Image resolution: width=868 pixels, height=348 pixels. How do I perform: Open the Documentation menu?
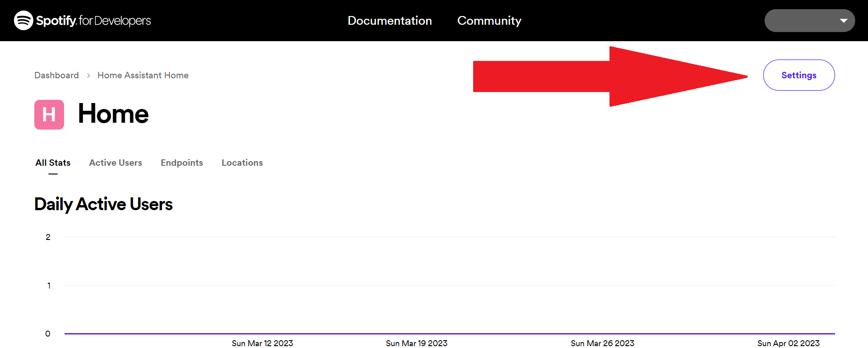point(389,21)
